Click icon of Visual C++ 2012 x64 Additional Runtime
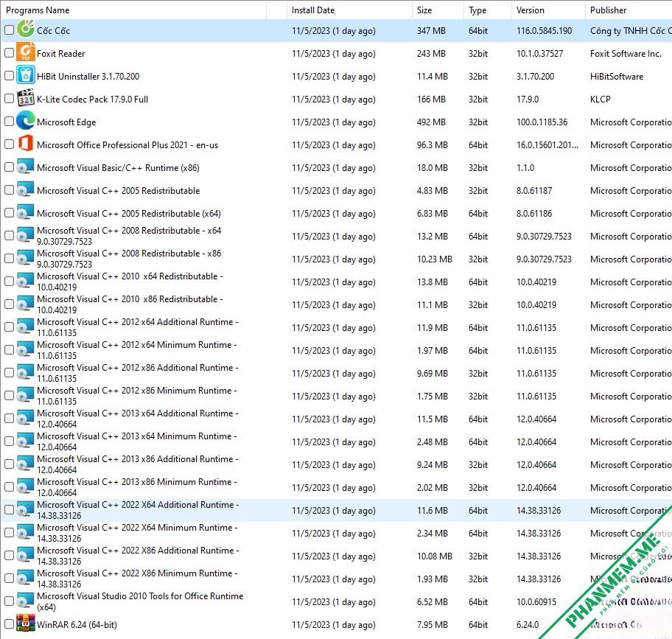 tap(26, 327)
